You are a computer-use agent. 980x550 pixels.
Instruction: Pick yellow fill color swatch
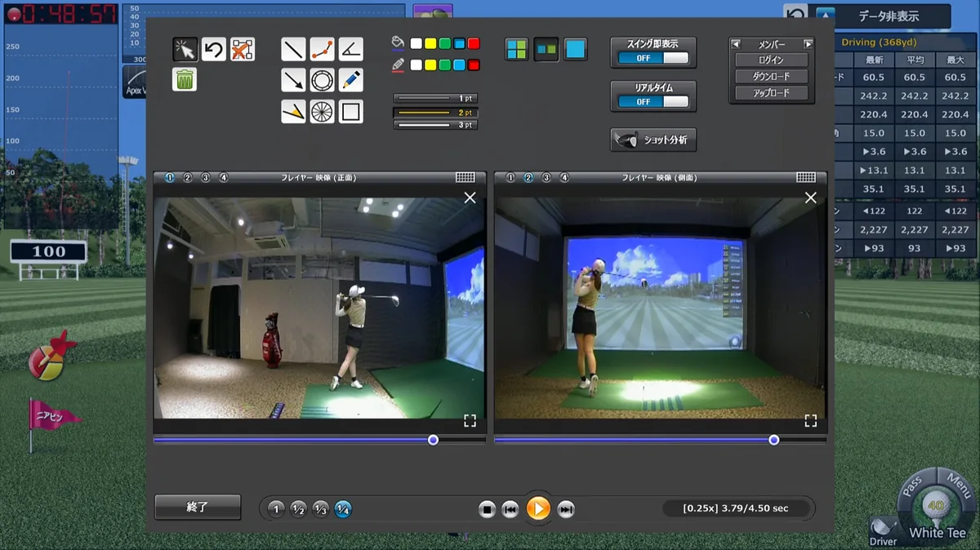click(430, 43)
